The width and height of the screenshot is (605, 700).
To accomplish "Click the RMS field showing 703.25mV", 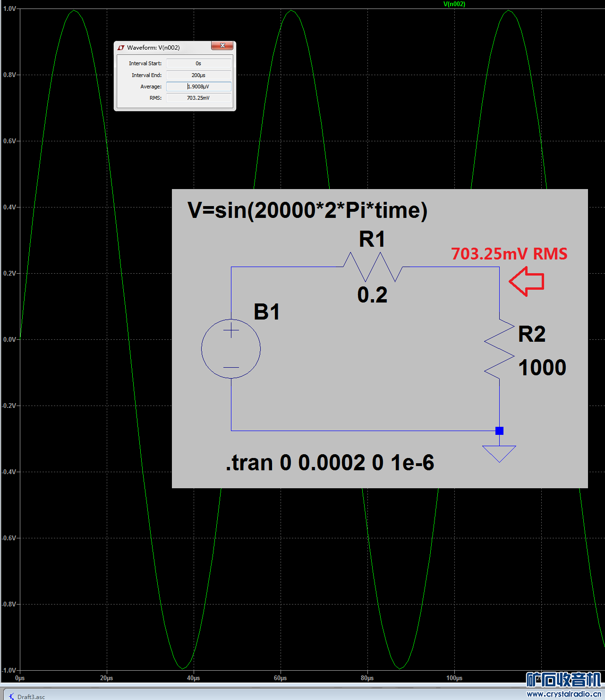I will tap(198, 98).
